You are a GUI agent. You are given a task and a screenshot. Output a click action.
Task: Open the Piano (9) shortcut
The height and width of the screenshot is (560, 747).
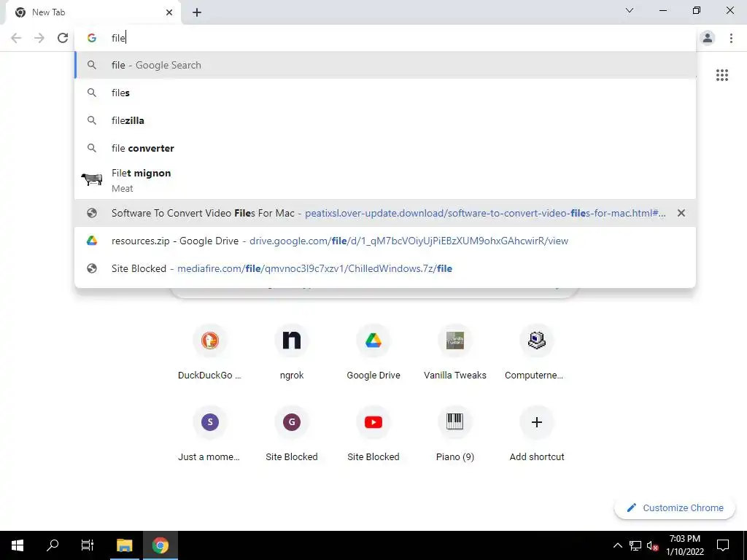[x=455, y=433]
